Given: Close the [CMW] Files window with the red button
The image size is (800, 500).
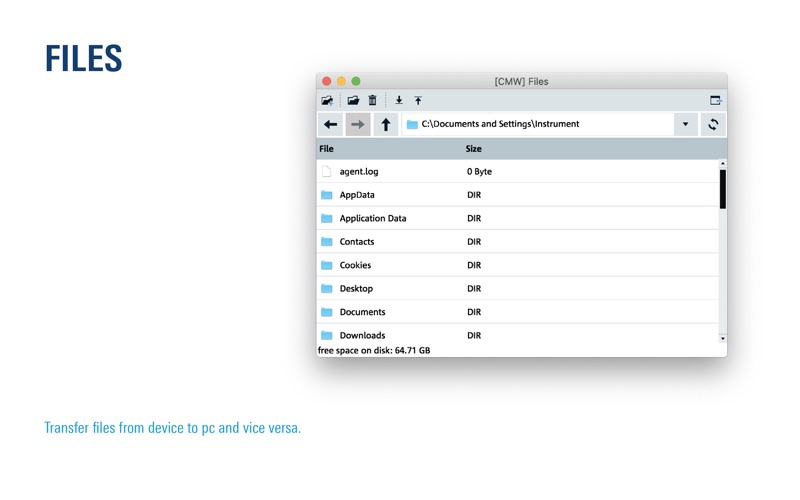Looking at the screenshot, I should point(327,81).
